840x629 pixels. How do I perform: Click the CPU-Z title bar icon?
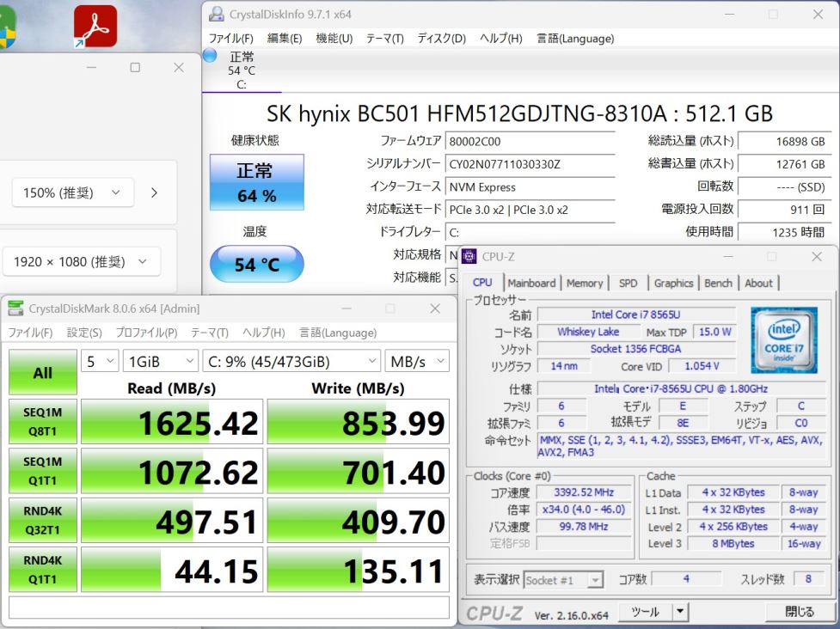click(469, 256)
